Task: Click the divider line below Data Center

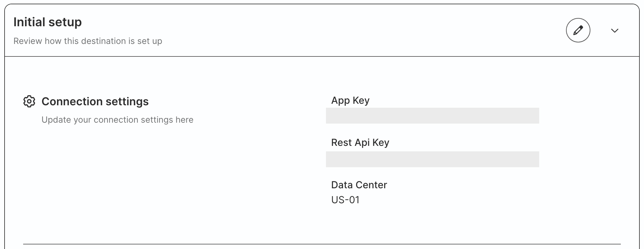Action: [x=322, y=244]
